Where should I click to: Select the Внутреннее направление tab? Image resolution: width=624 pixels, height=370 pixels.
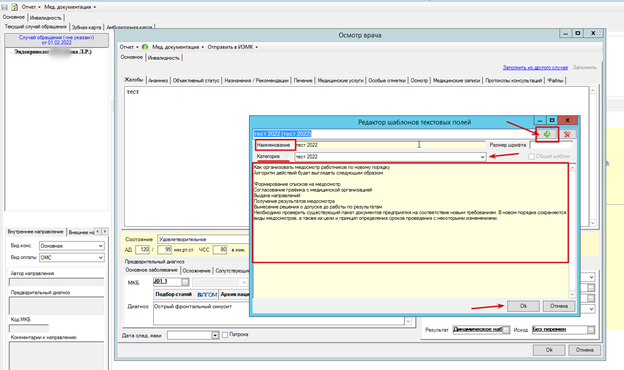click(x=35, y=232)
